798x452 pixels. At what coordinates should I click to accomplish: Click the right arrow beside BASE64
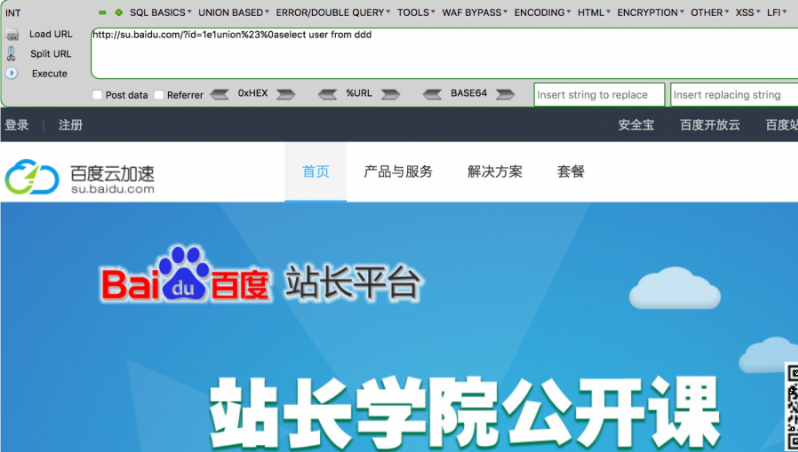tap(505, 94)
